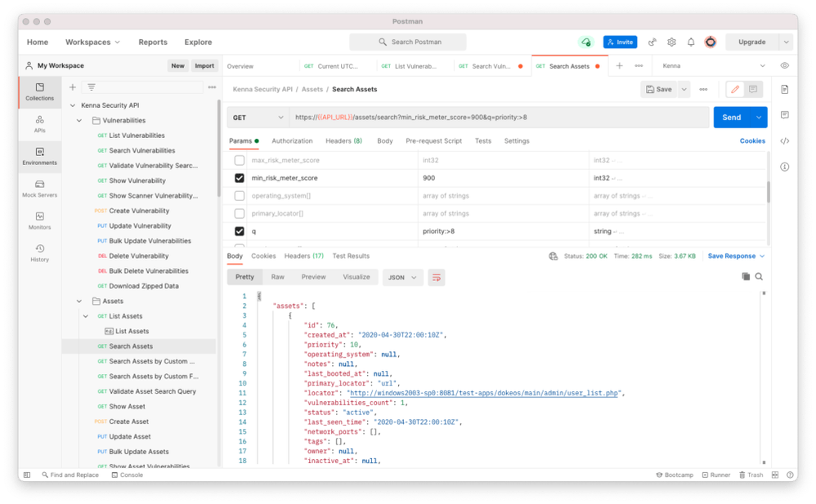This screenshot has height=504, width=816.
Task: Open the JSON response format dropdown
Action: (403, 278)
